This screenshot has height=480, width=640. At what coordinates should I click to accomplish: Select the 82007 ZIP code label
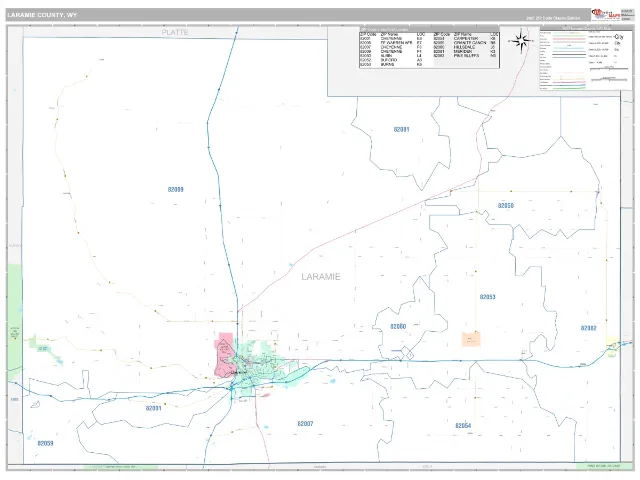click(305, 424)
